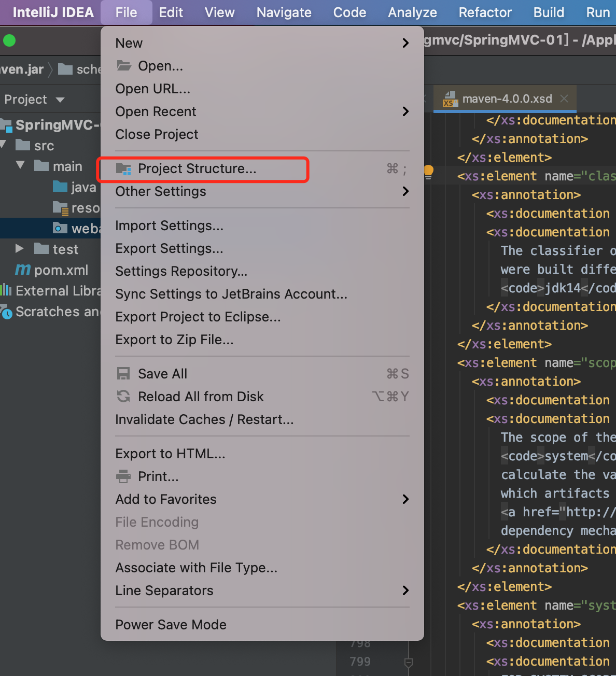Select the src folder in tree
The width and height of the screenshot is (616, 676).
pyautogui.click(x=44, y=146)
